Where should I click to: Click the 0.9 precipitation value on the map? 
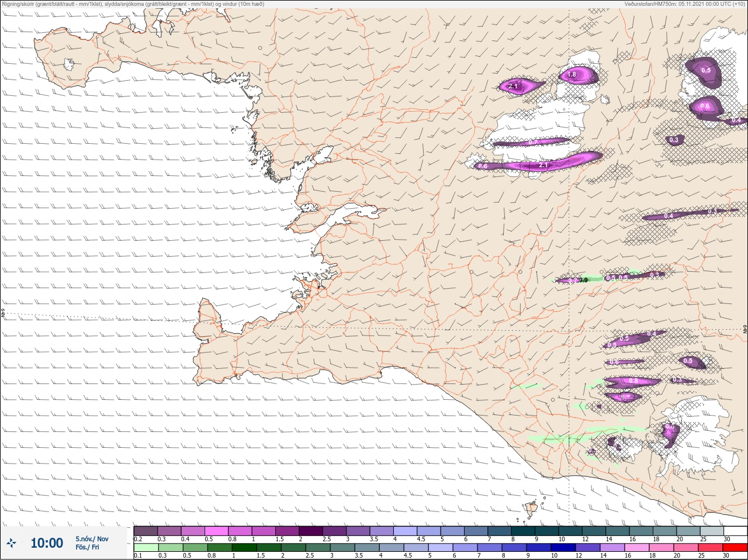tap(583, 281)
